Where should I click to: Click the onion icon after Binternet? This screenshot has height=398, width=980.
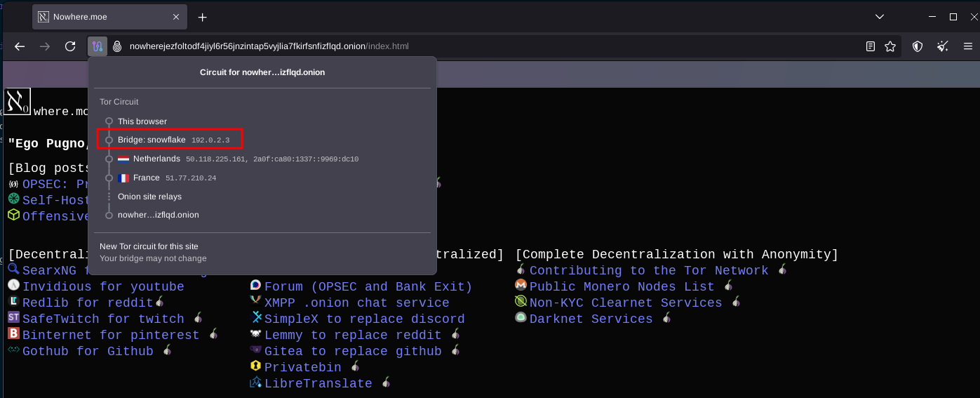click(214, 334)
